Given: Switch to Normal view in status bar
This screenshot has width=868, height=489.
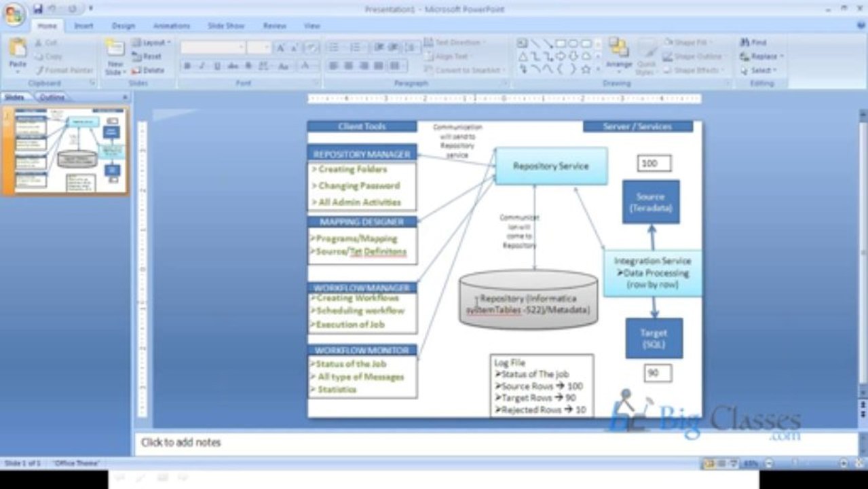Looking at the screenshot, I should point(709,464).
